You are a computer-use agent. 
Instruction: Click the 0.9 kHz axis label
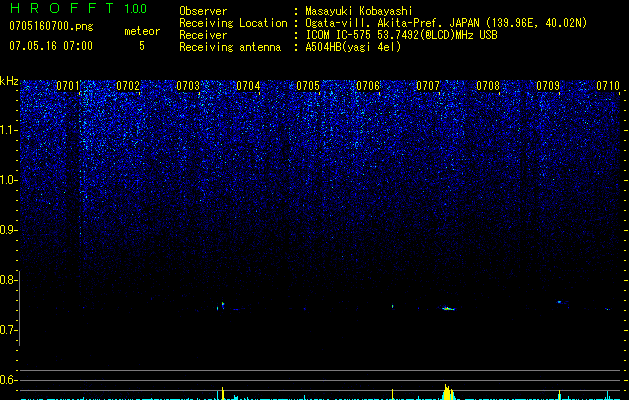point(9,230)
